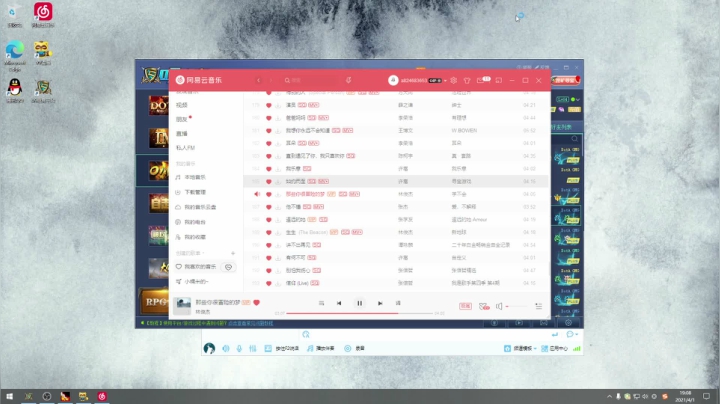
Task: Open audio mixer icon in voice toolbar
Action: (253, 348)
